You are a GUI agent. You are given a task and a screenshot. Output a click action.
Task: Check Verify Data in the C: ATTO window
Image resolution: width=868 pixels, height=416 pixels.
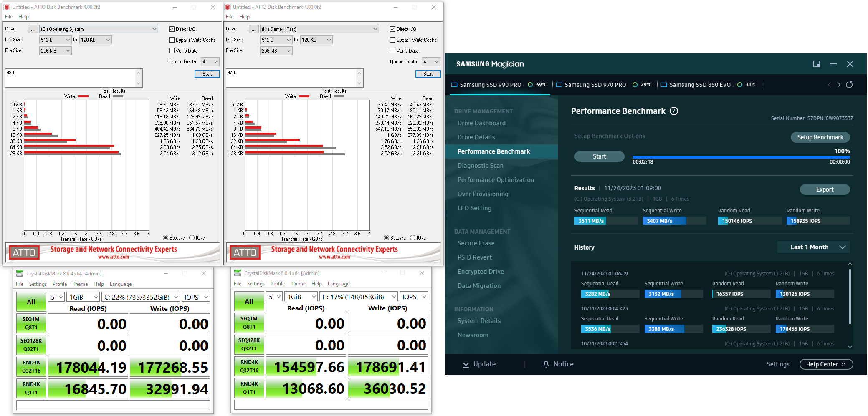(172, 50)
